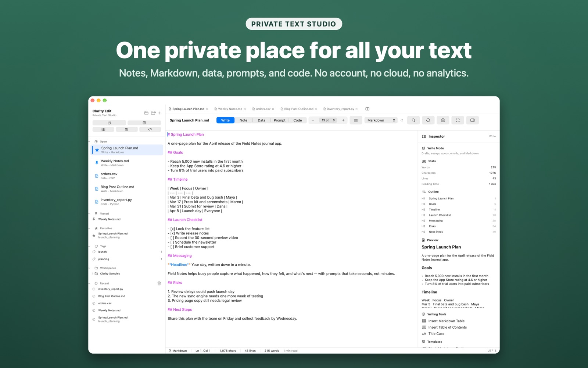Jump to Launch Checklist in the Outline
Screen dimensions: 588x368
click(x=459, y=215)
